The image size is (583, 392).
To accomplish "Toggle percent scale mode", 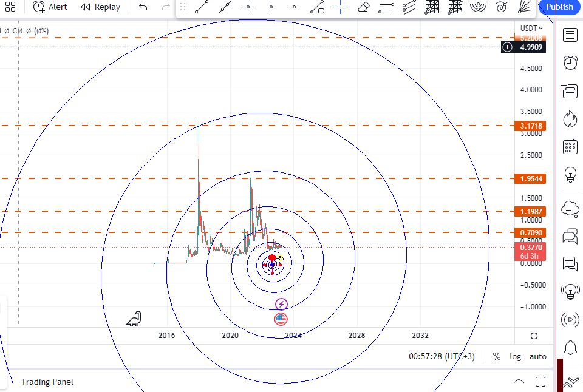I will click(496, 356).
